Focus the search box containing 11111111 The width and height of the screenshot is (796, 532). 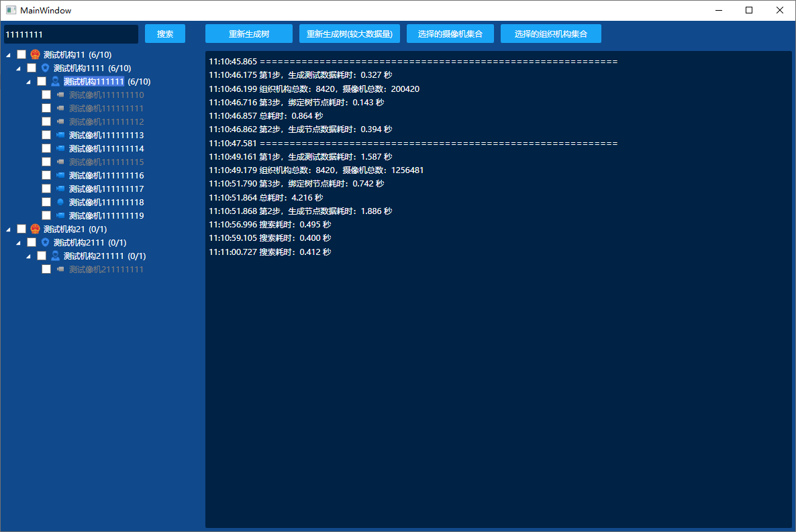(x=71, y=34)
